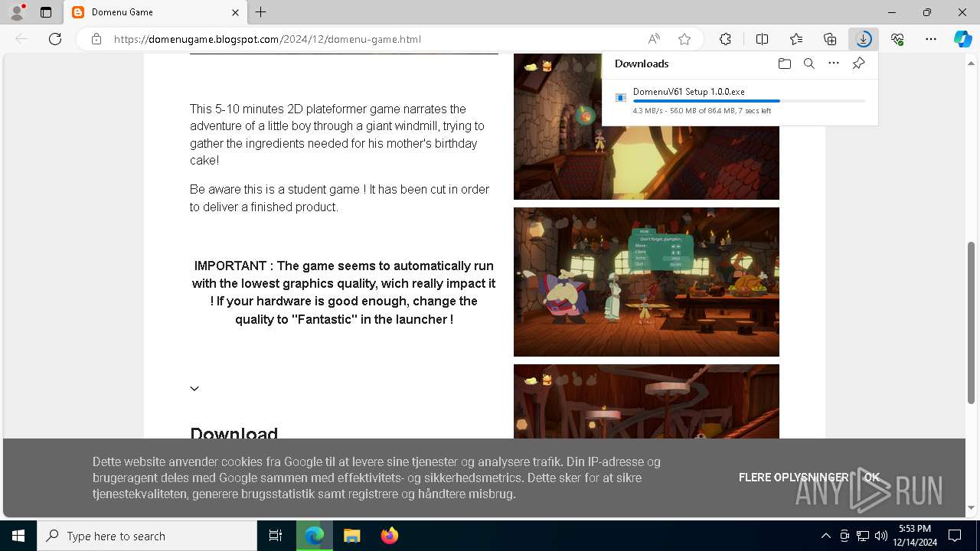Image resolution: width=980 pixels, height=551 pixels.
Task: Open Browser essentials icon
Action: point(897,39)
